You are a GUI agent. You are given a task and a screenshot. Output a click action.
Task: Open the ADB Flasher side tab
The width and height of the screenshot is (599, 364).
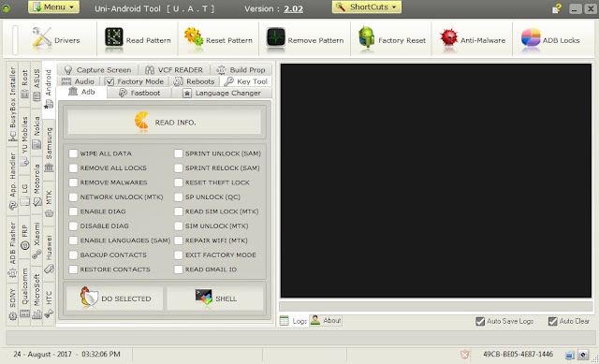tap(12, 250)
